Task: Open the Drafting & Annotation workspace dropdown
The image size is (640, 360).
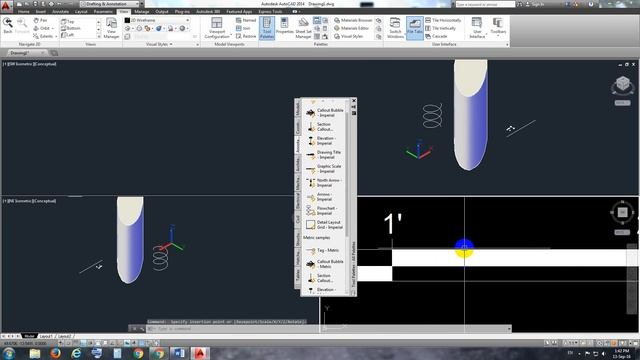Action: coord(109,4)
